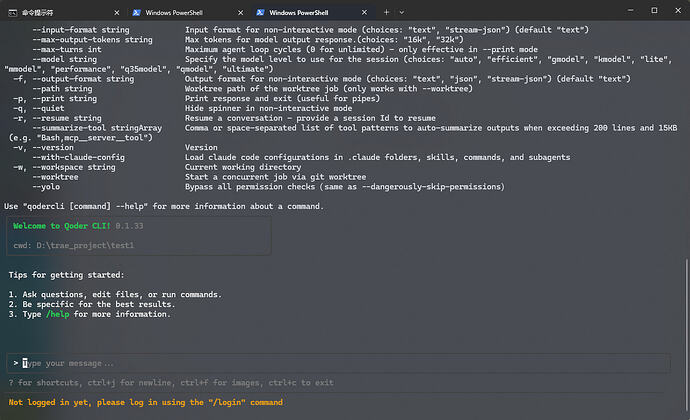Click the message input field
The image size is (690, 420).
click(x=339, y=363)
